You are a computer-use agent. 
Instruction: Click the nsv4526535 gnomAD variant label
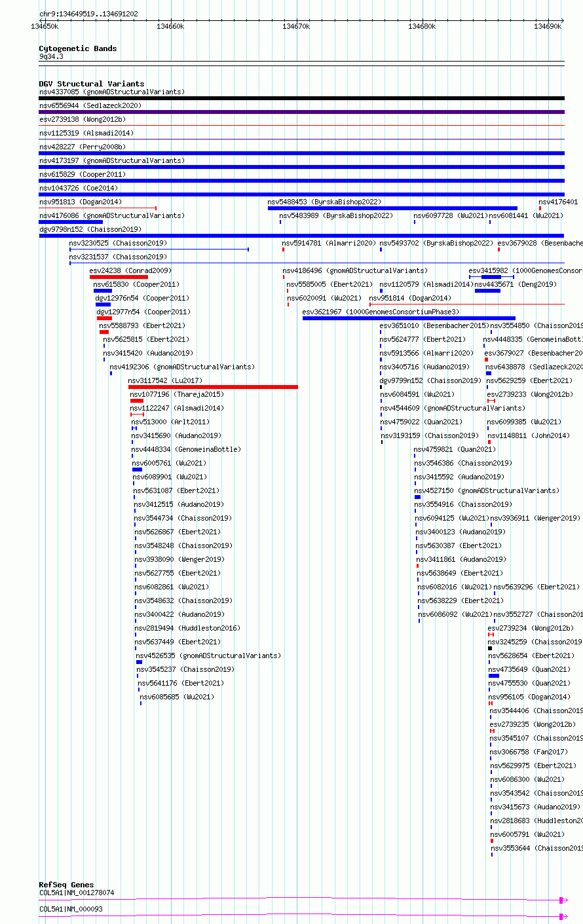tap(208, 656)
